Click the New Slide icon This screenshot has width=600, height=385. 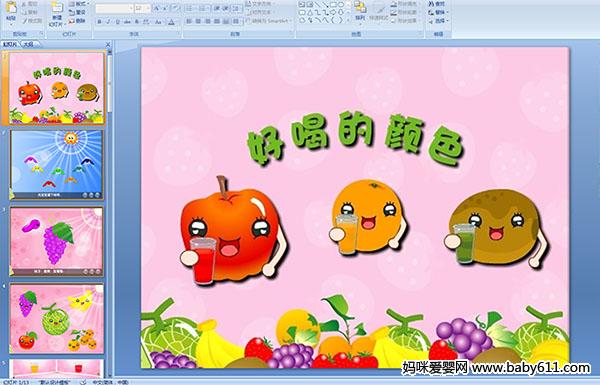(x=57, y=9)
